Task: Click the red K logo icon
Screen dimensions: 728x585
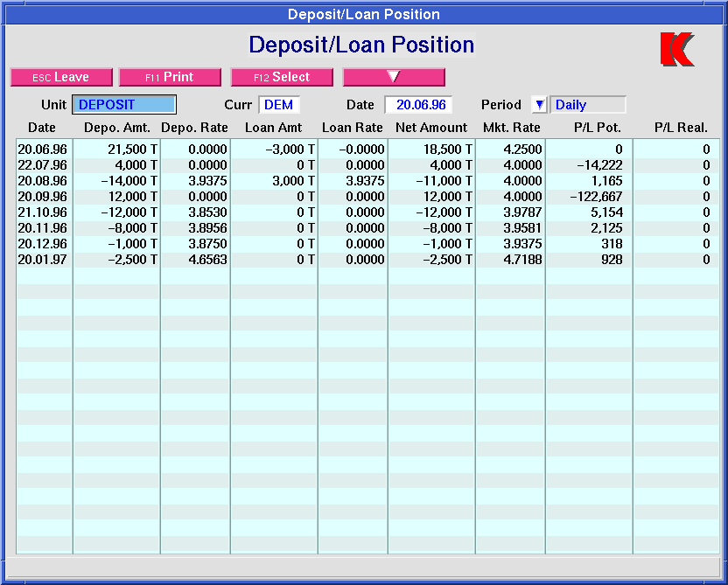Action: coord(677,49)
